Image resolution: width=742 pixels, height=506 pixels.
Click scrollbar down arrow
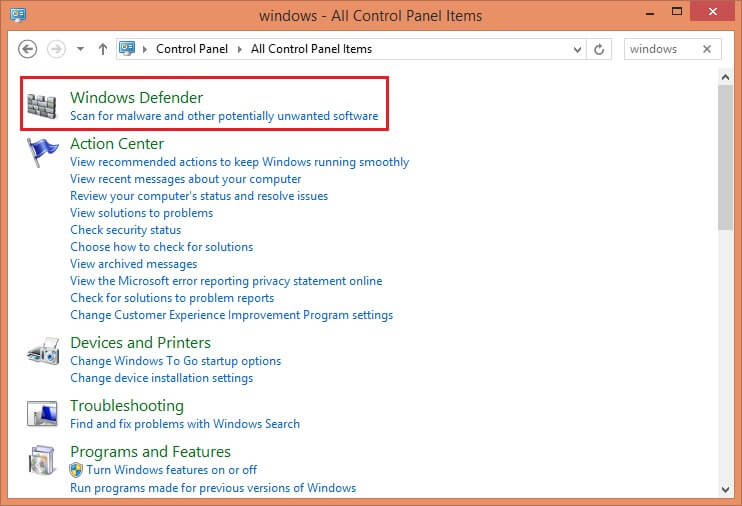point(725,489)
